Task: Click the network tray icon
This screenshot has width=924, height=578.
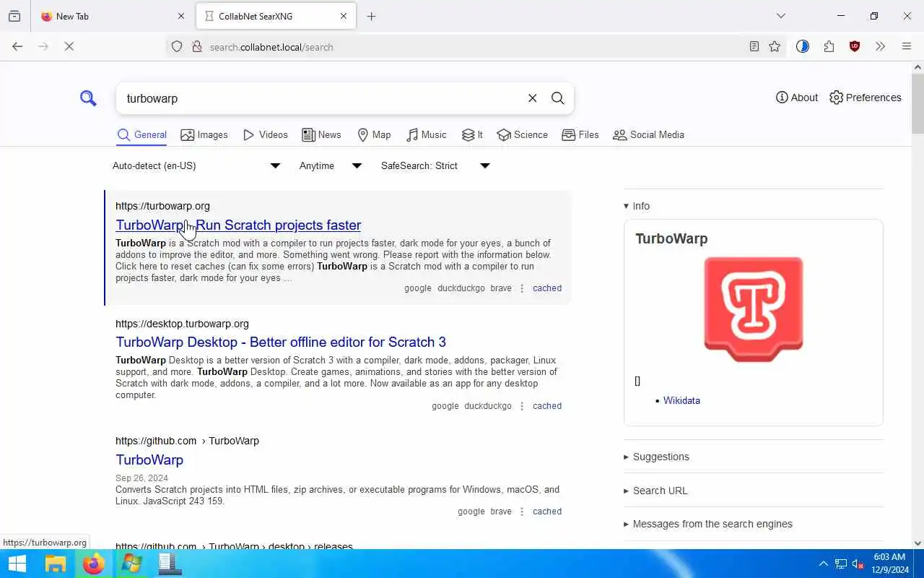Action: pyautogui.click(x=841, y=564)
